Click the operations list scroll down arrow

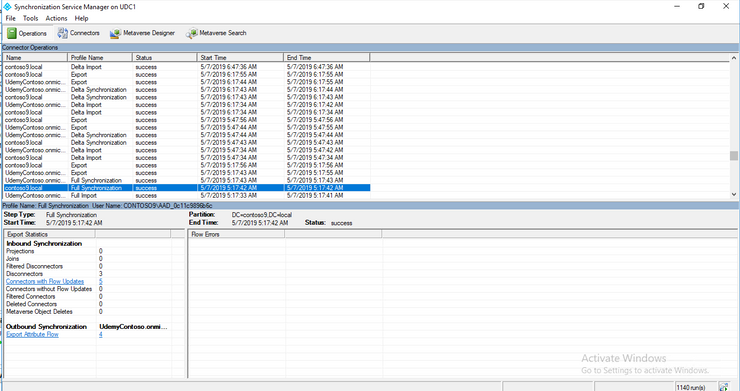click(x=734, y=194)
